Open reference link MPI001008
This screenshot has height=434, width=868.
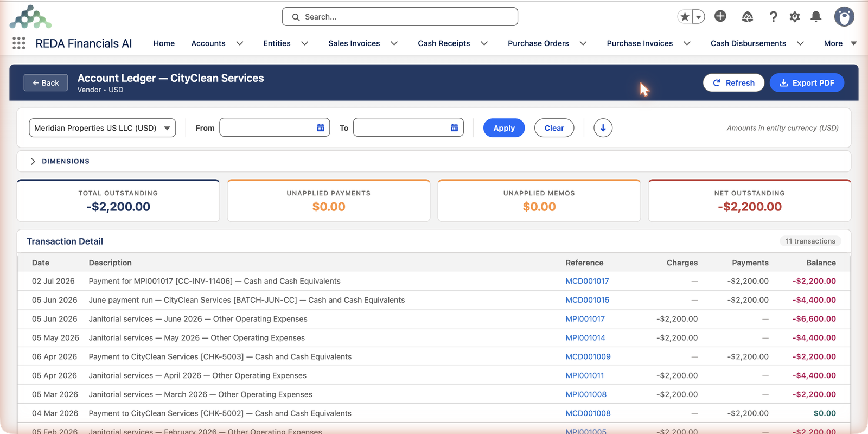(x=586, y=394)
